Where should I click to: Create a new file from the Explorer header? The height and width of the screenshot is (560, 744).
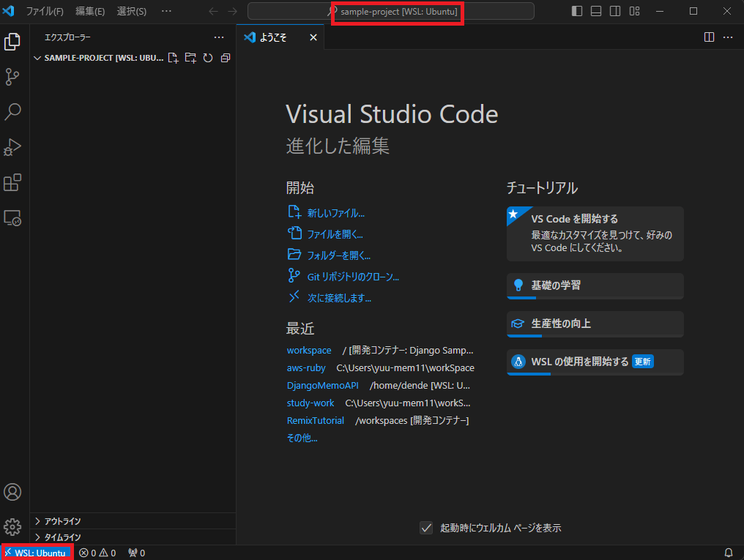point(173,58)
